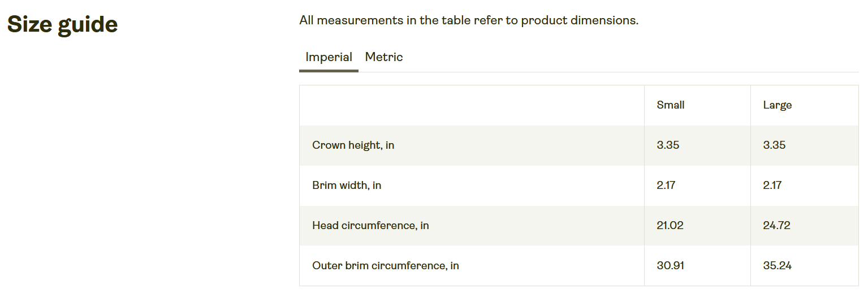Click the measurements description text

[x=469, y=21]
